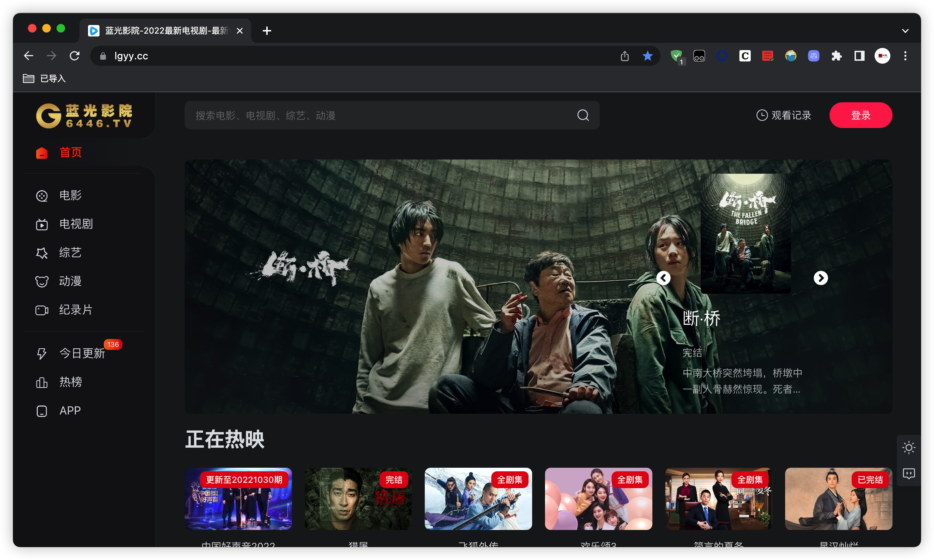The height and width of the screenshot is (560, 934).
Task: Open the purple robot extension icon
Action: pyautogui.click(x=813, y=56)
